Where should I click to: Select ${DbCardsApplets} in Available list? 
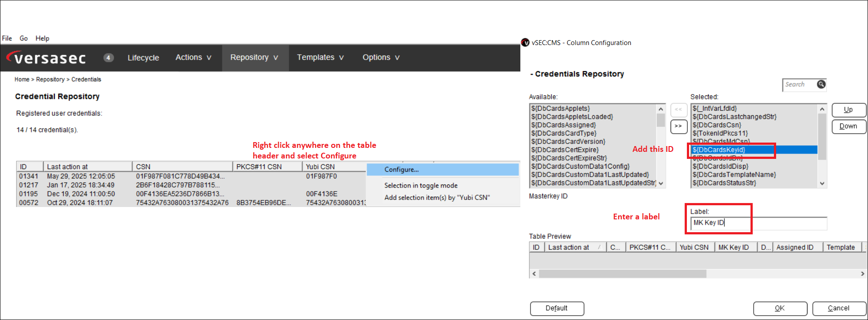tap(560, 108)
